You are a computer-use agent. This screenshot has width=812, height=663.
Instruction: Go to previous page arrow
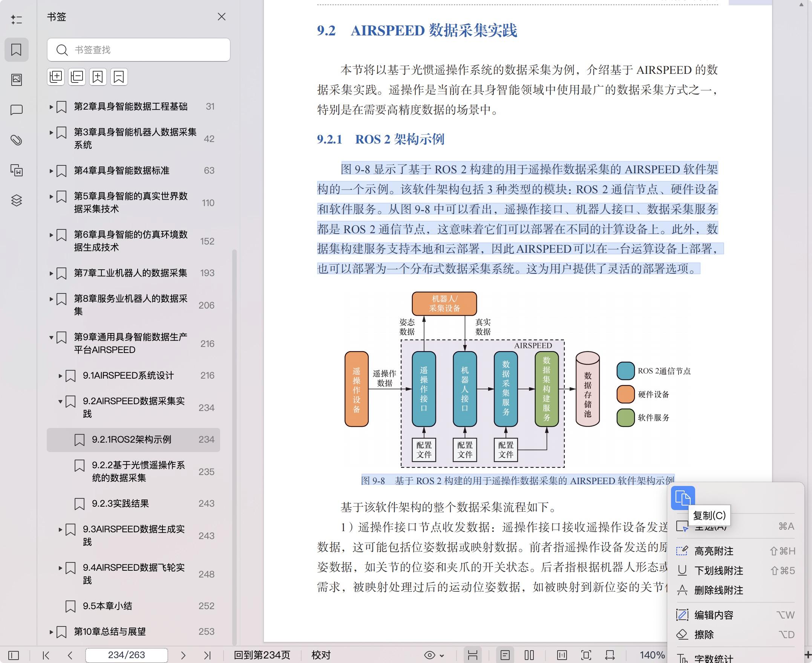tap(70, 655)
